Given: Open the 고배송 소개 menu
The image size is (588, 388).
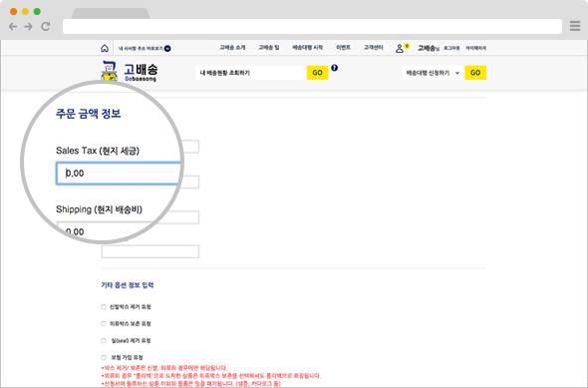Looking at the screenshot, I should click(232, 48).
